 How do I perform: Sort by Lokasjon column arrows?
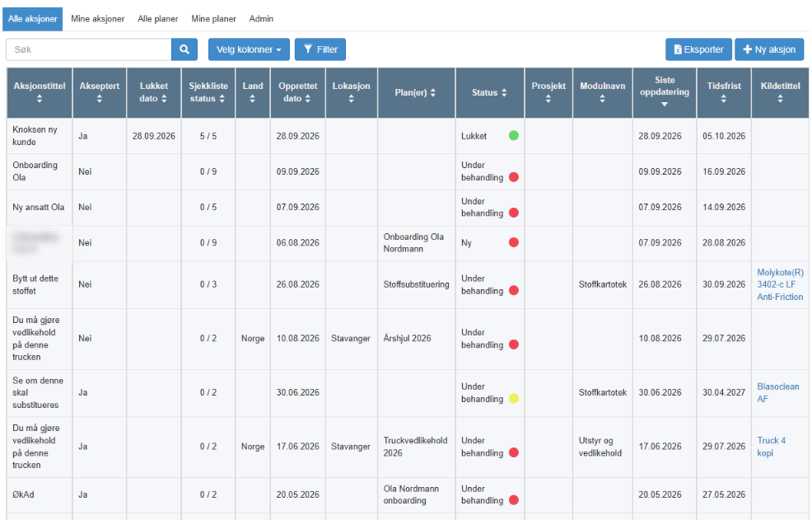coord(351,99)
